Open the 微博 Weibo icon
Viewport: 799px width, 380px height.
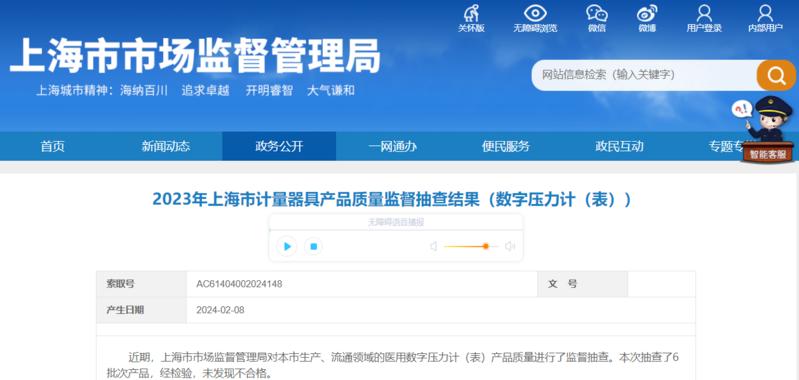point(647,13)
